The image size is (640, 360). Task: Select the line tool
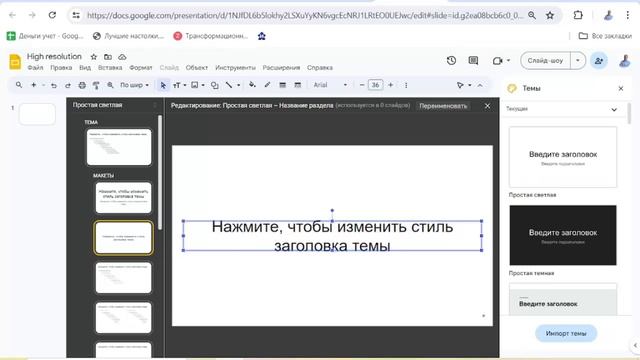229,85
